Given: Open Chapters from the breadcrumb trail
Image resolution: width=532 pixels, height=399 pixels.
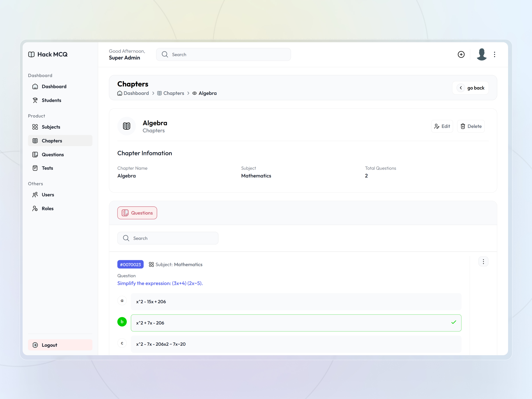Looking at the screenshot, I should pyautogui.click(x=174, y=93).
